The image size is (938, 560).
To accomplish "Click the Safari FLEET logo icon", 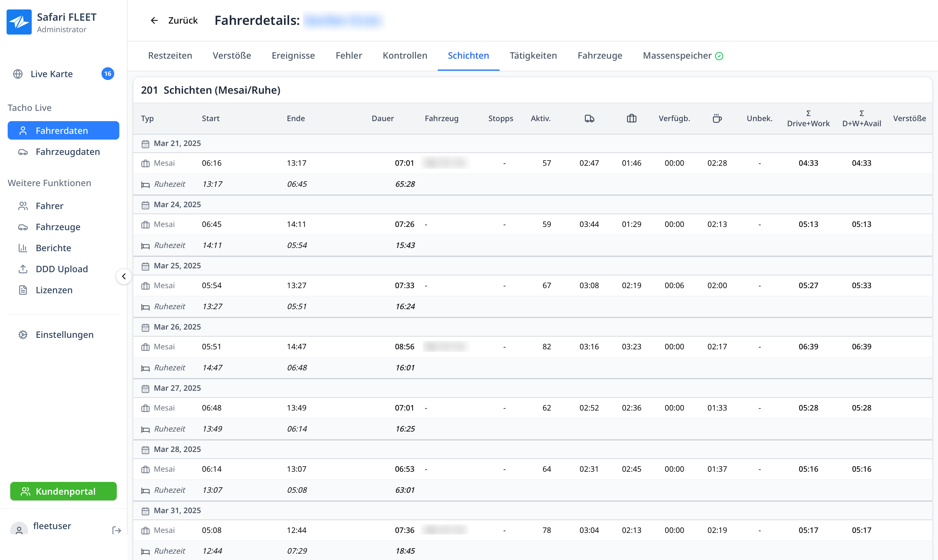I will click(19, 22).
